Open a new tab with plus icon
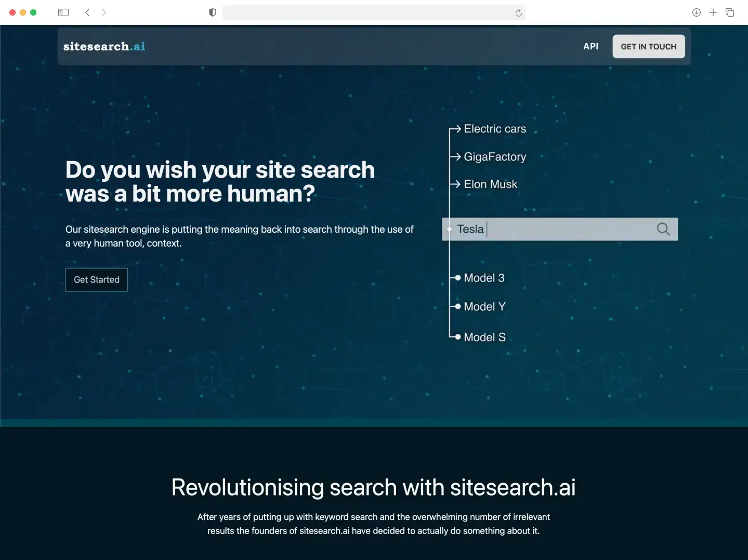748x560 pixels. click(x=713, y=12)
